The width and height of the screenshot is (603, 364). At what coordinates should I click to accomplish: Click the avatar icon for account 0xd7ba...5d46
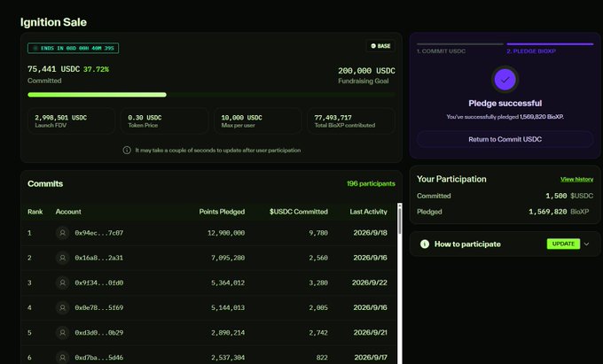62,358
